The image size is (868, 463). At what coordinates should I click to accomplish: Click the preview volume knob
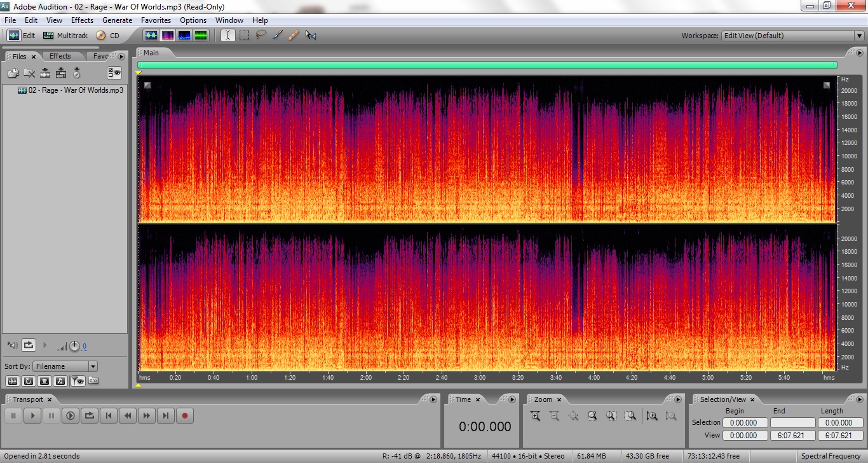pyautogui.click(x=74, y=346)
